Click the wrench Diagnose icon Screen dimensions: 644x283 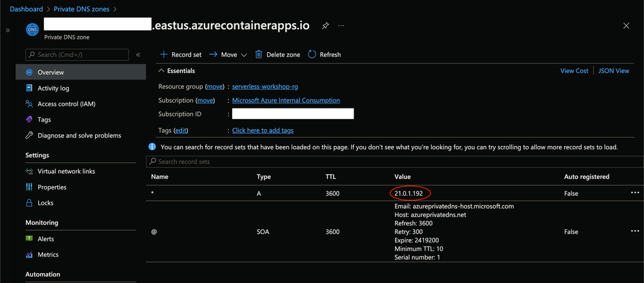point(29,135)
